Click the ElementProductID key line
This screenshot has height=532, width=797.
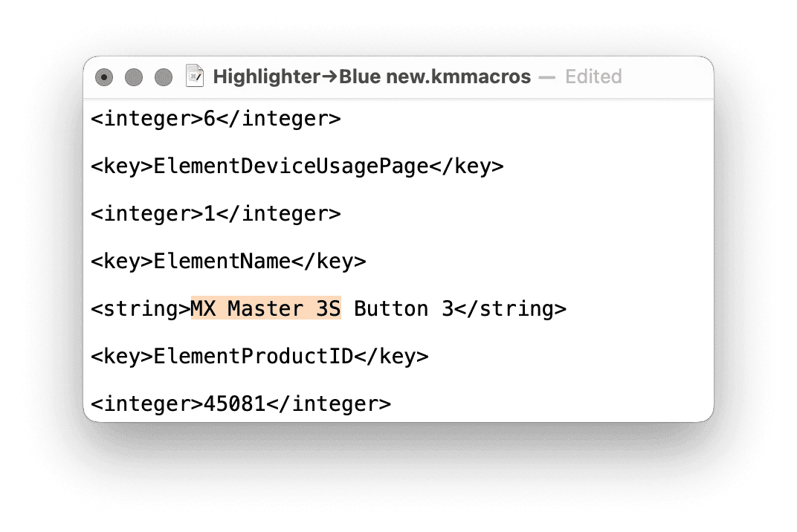pos(259,356)
